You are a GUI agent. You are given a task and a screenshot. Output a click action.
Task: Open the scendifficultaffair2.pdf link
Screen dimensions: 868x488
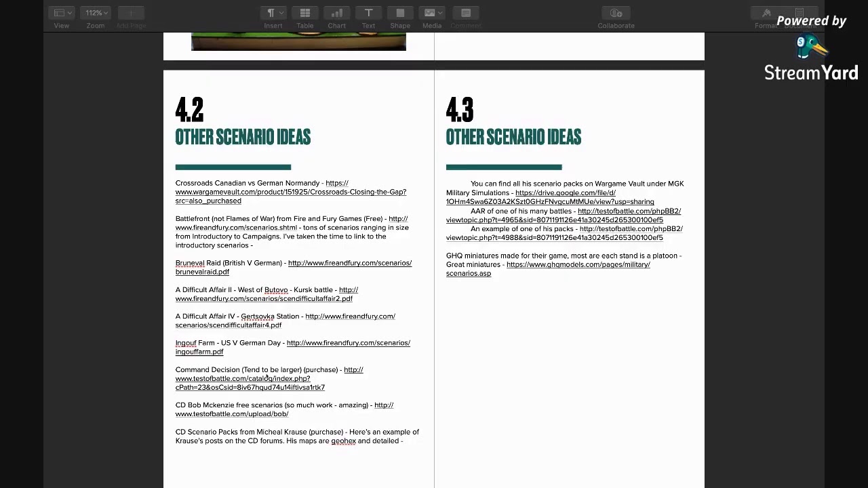coord(264,298)
